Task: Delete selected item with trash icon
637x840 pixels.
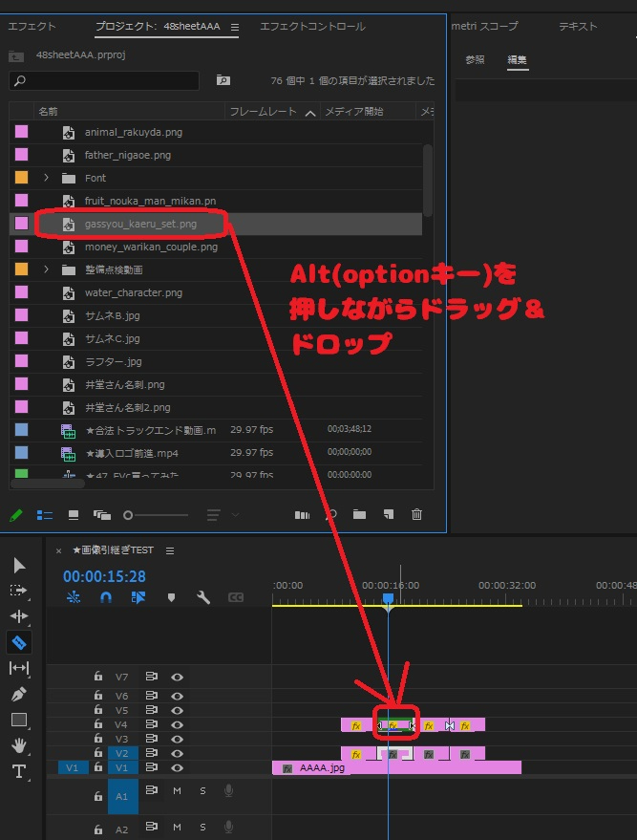Action: click(x=416, y=514)
